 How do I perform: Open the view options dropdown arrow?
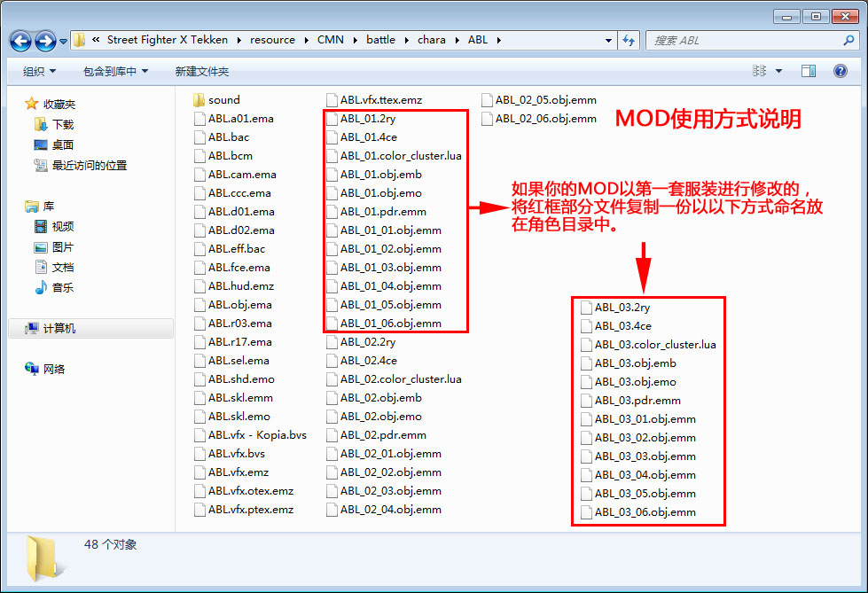click(779, 71)
